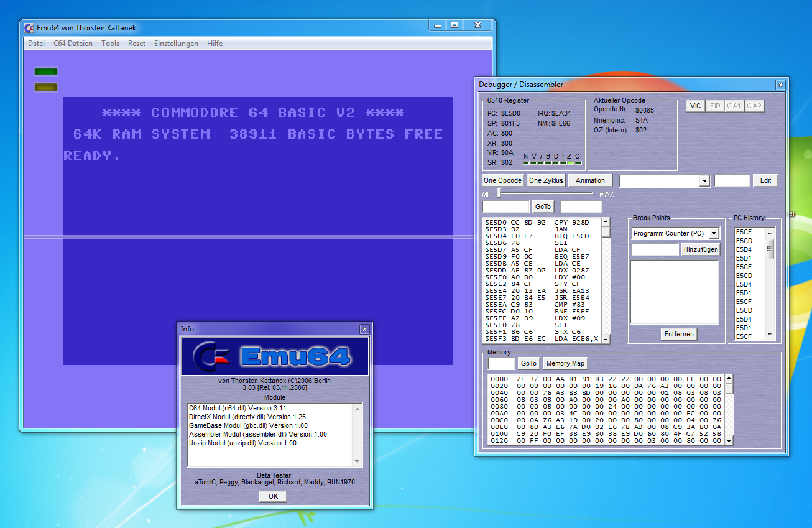Click the disassembly list scroll-up arrow
Screen dimensions: 812x528
click(x=606, y=222)
